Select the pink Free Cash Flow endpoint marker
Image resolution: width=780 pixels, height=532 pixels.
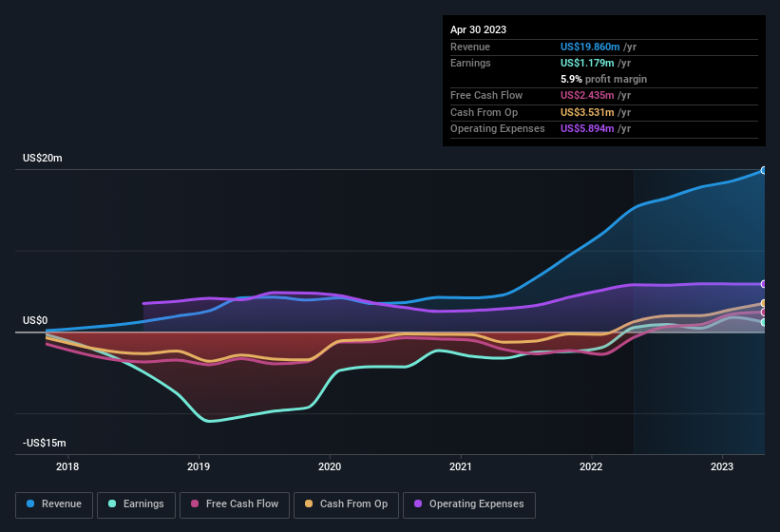764,313
